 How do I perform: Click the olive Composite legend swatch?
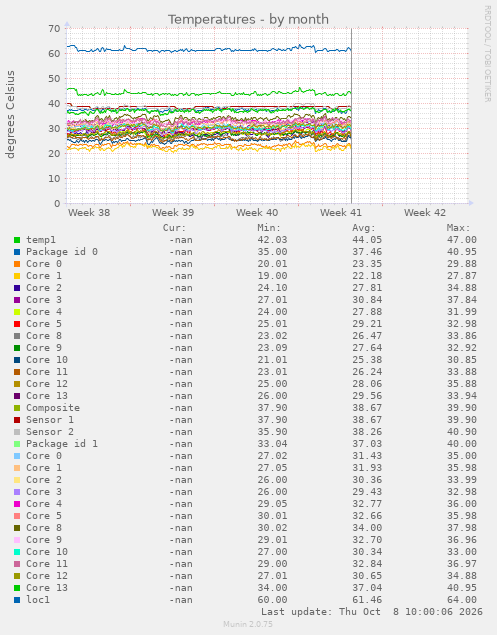pyautogui.click(x=17, y=408)
